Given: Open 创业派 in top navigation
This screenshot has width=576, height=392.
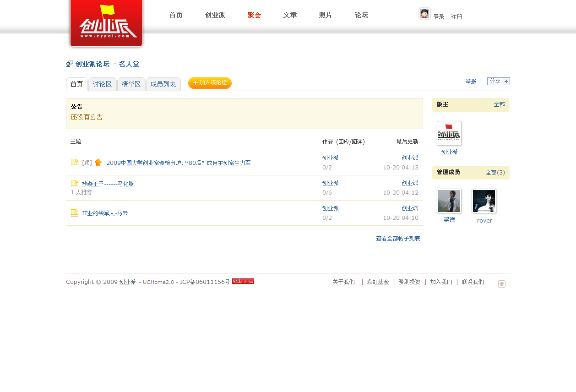Looking at the screenshot, I should pyautogui.click(x=215, y=15).
